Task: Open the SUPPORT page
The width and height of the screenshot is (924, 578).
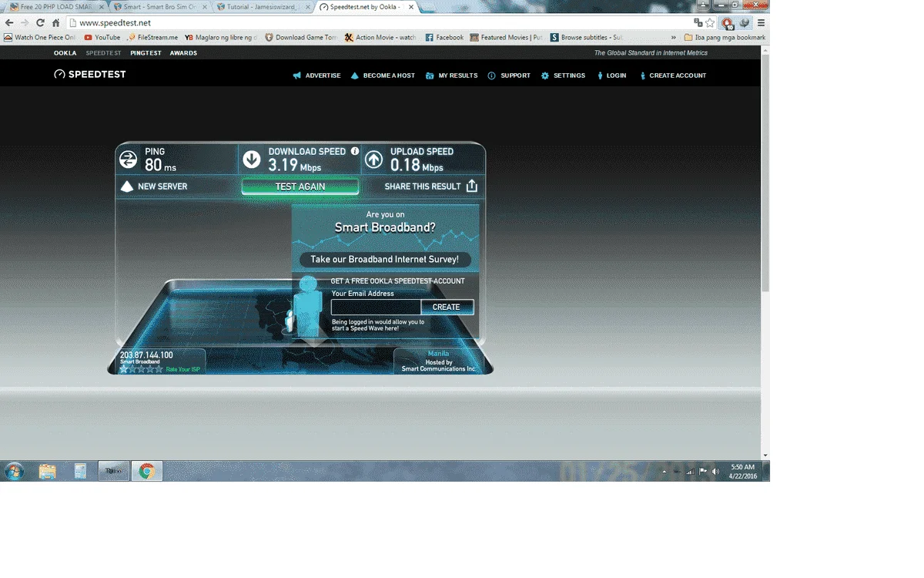Action: tap(509, 76)
